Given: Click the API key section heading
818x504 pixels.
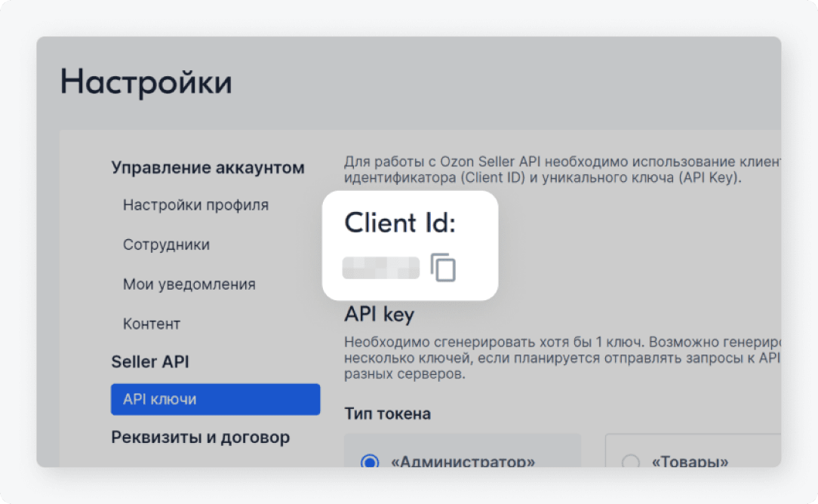Looking at the screenshot, I should [x=379, y=314].
